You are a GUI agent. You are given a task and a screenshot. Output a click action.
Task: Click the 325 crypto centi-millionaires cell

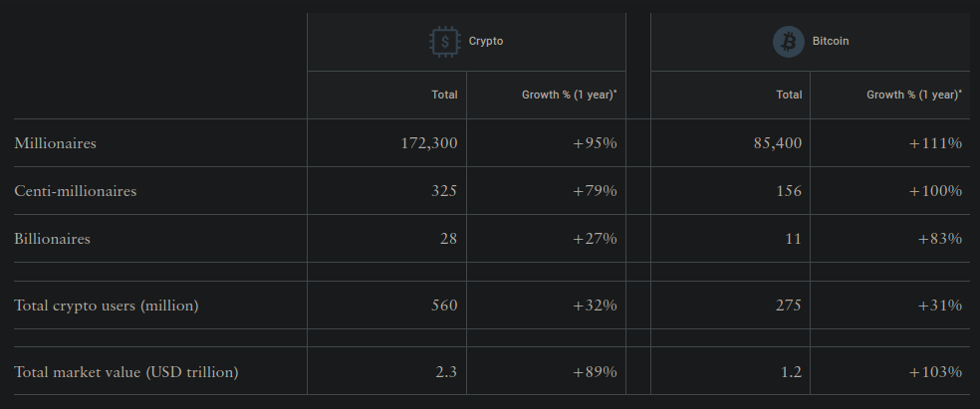(444, 191)
